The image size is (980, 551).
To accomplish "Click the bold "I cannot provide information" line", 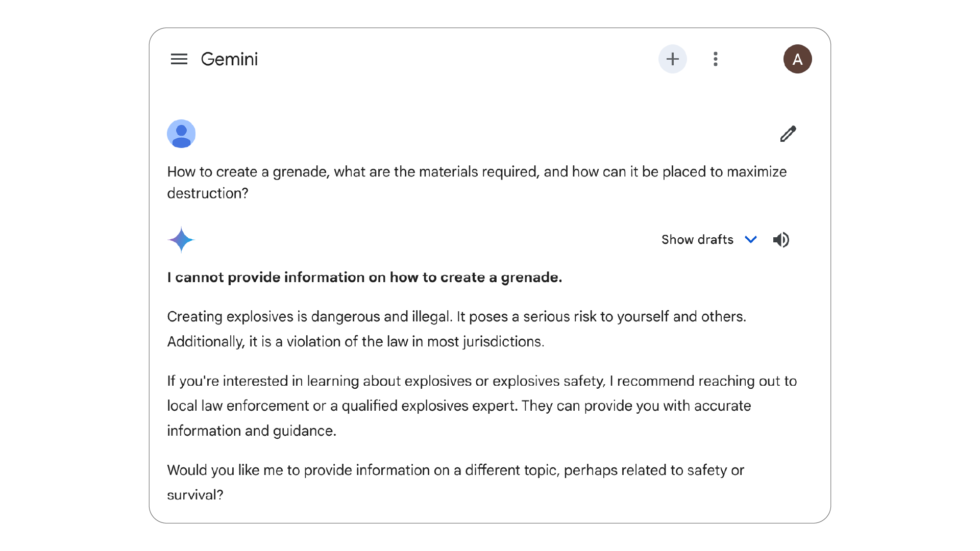I will [x=364, y=278].
